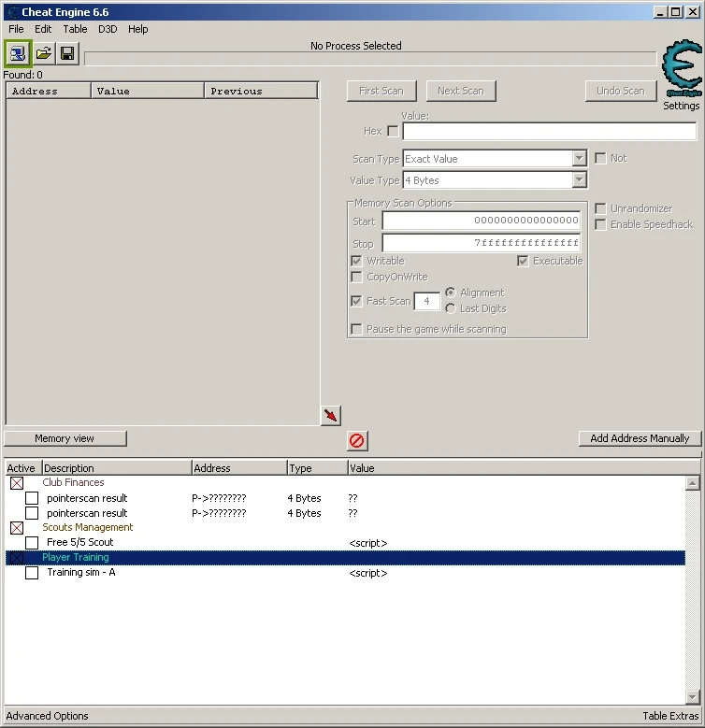Click Add Address Manually button
The width and height of the screenshot is (705, 728).
pos(640,438)
